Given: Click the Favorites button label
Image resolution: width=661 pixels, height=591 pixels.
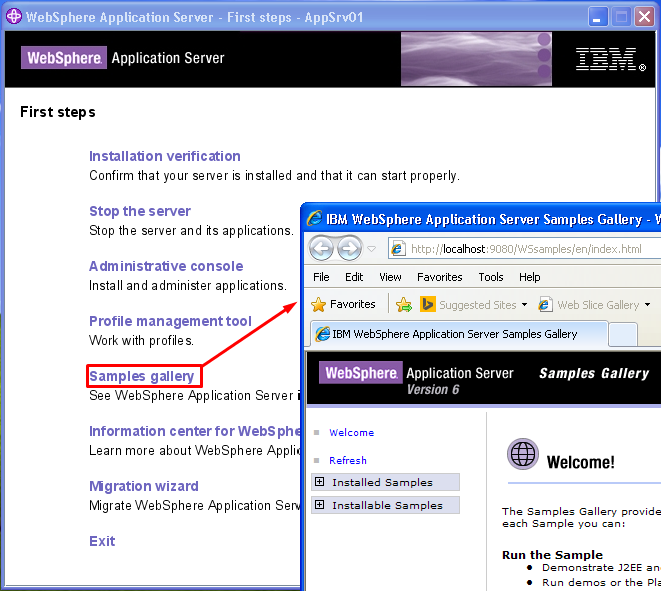Looking at the screenshot, I should (353, 304).
